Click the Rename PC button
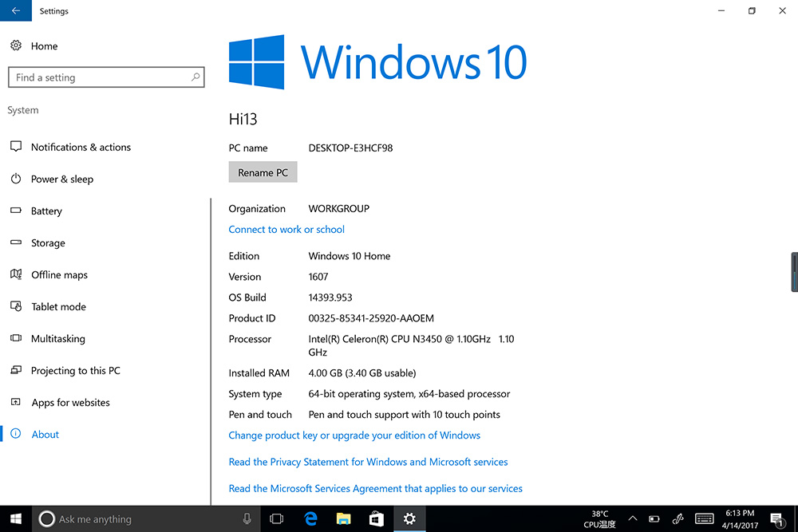The width and height of the screenshot is (798, 532). [263, 172]
